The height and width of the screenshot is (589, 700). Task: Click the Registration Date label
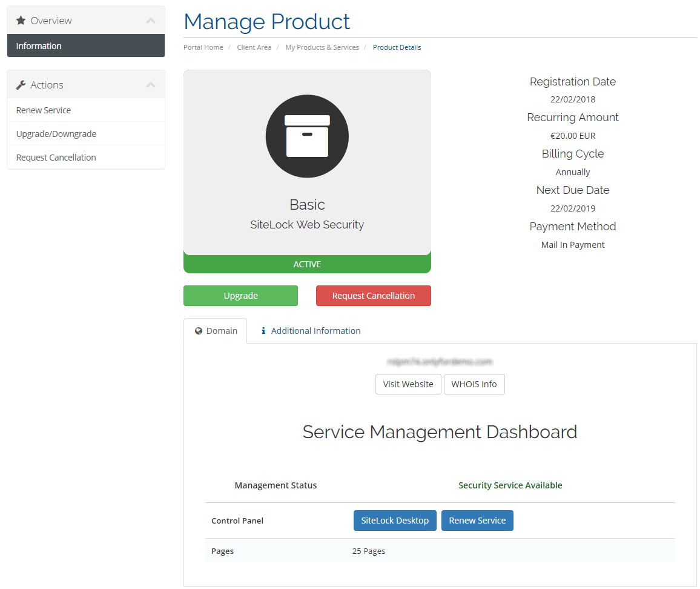point(573,81)
